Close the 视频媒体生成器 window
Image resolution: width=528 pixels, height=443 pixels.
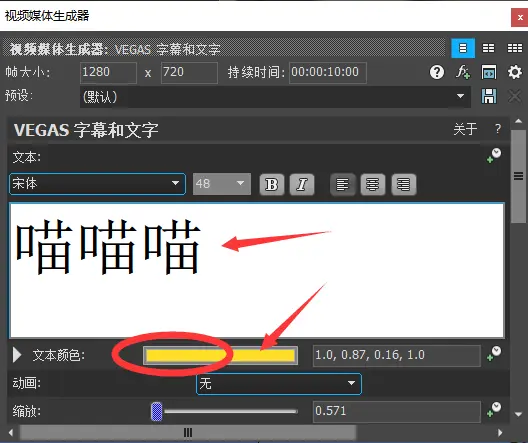520,18
